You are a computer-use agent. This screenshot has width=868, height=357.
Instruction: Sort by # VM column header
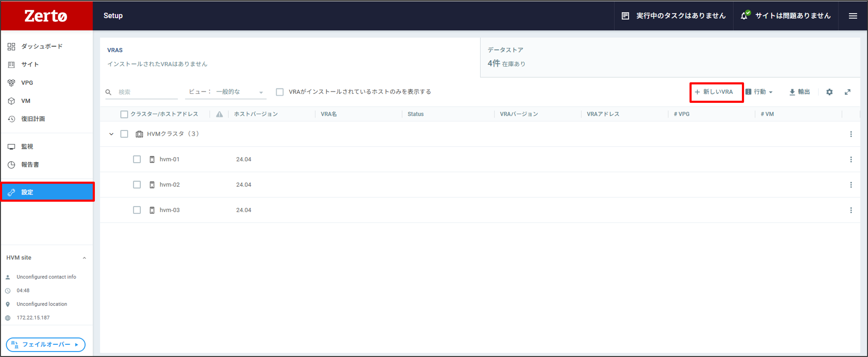click(x=767, y=114)
